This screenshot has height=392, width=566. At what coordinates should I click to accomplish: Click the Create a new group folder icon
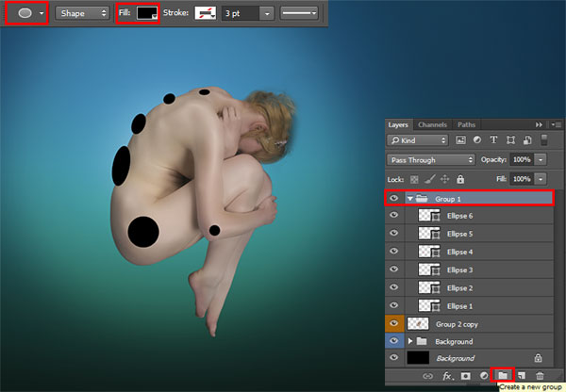click(x=503, y=375)
